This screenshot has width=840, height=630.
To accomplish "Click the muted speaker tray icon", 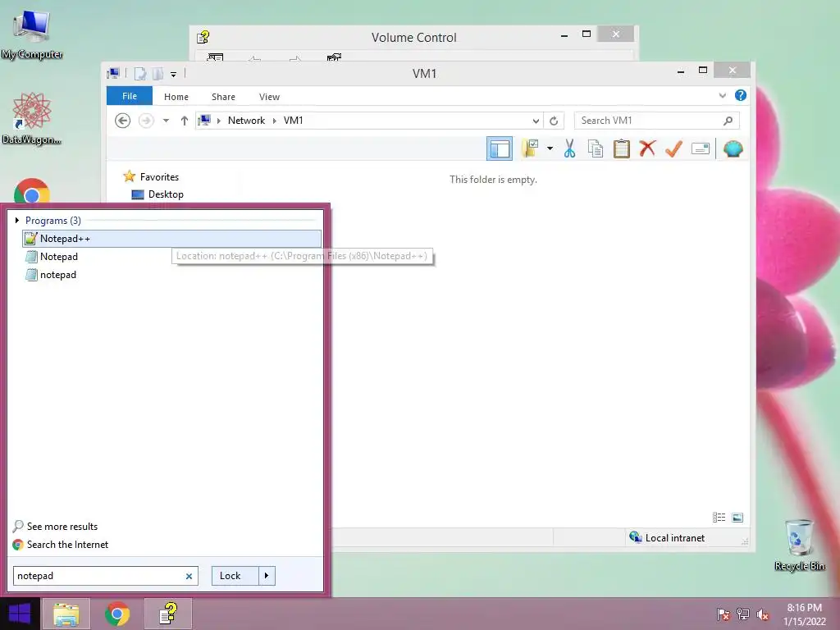I will coord(763,614).
